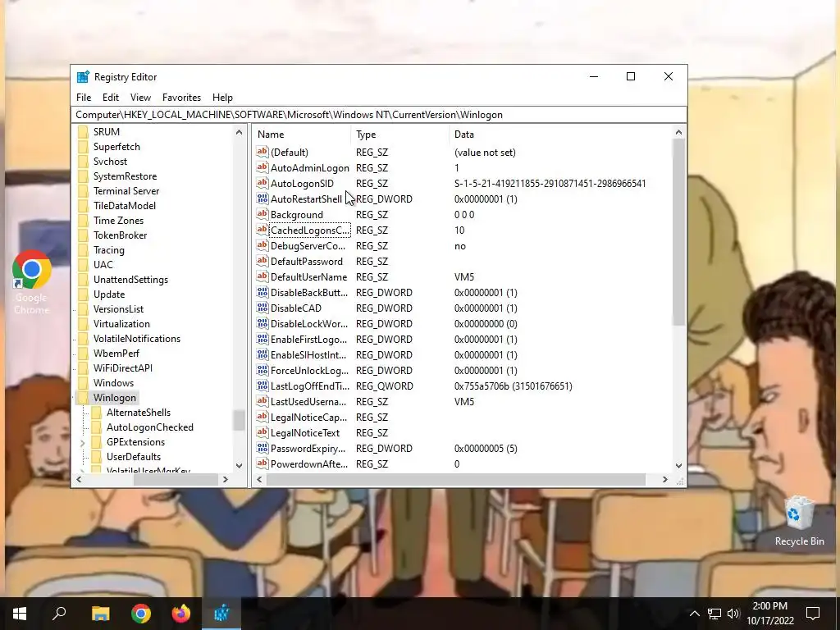Open File Explorer from taskbar
The height and width of the screenshot is (630, 840).
100,614
